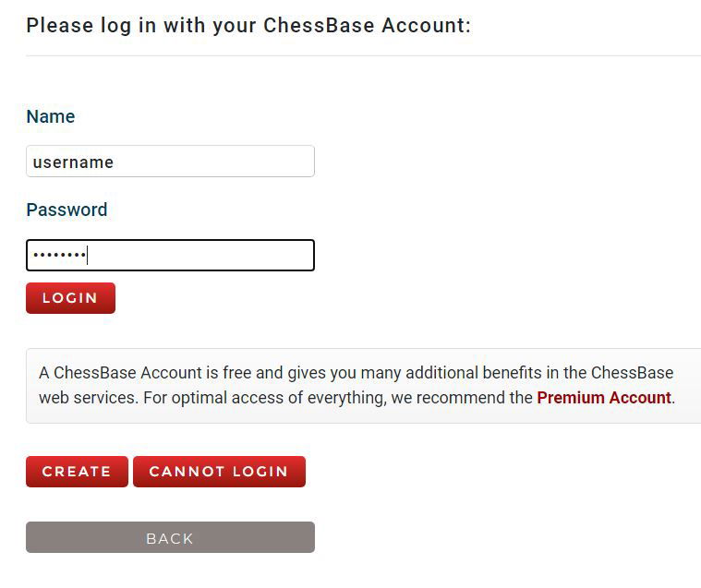Select the CANNOT LOGIN button
The height and width of the screenshot is (588, 701).
tap(219, 472)
